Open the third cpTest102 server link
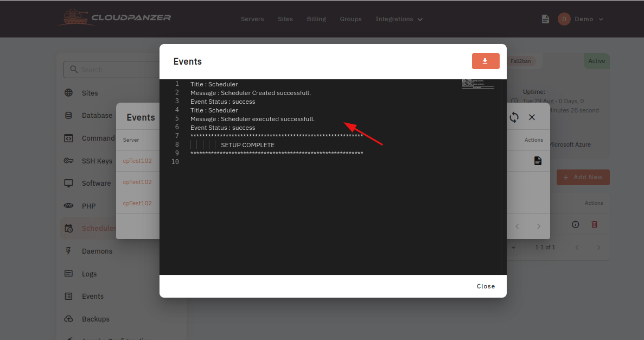The height and width of the screenshot is (340, 644). (137, 203)
